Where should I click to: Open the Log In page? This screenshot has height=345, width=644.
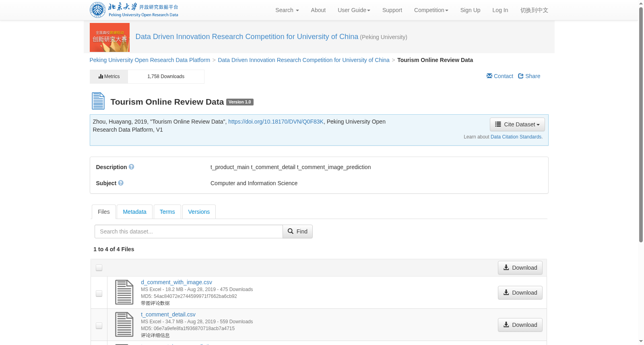tap(500, 10)
